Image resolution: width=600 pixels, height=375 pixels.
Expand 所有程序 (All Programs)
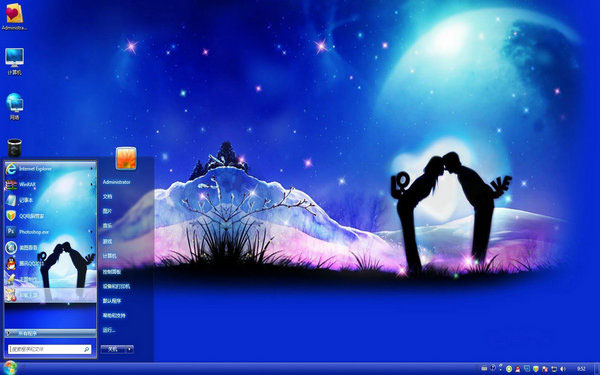coord(50,333)
